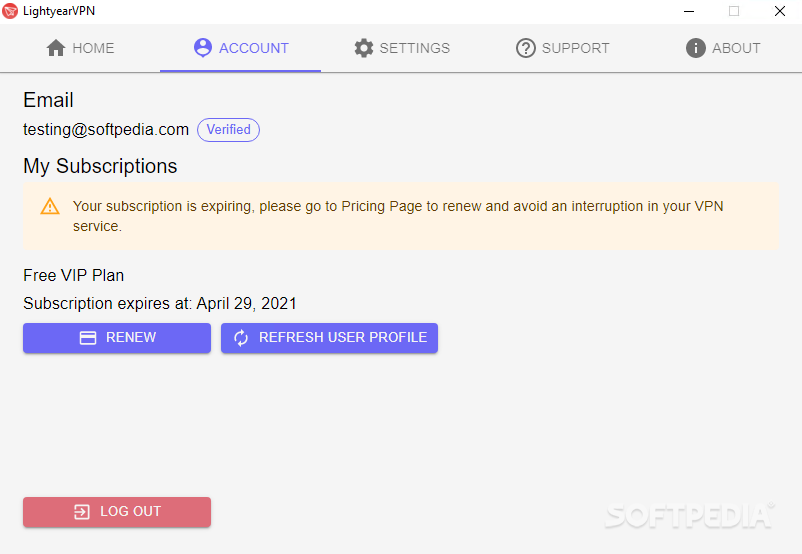The height and width of the screenshot is (554, 802).
Task: Click the LOG OUT button label
Action: [130, 512]
